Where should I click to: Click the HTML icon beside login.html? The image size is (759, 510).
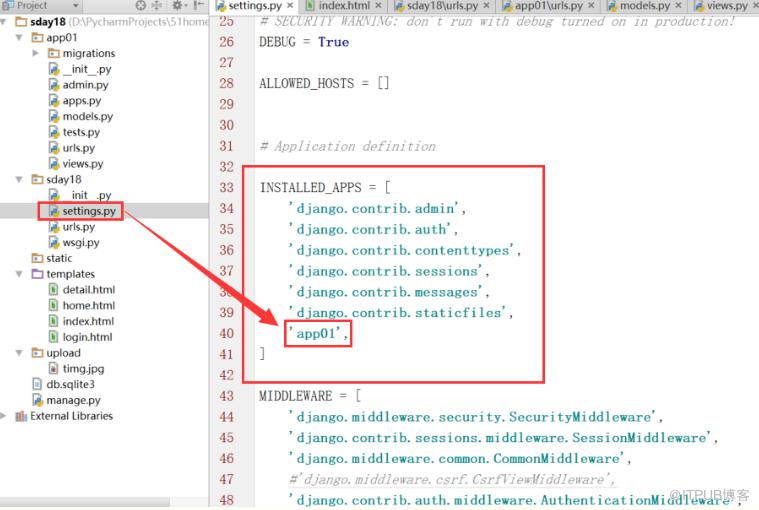tap(54, 337)
